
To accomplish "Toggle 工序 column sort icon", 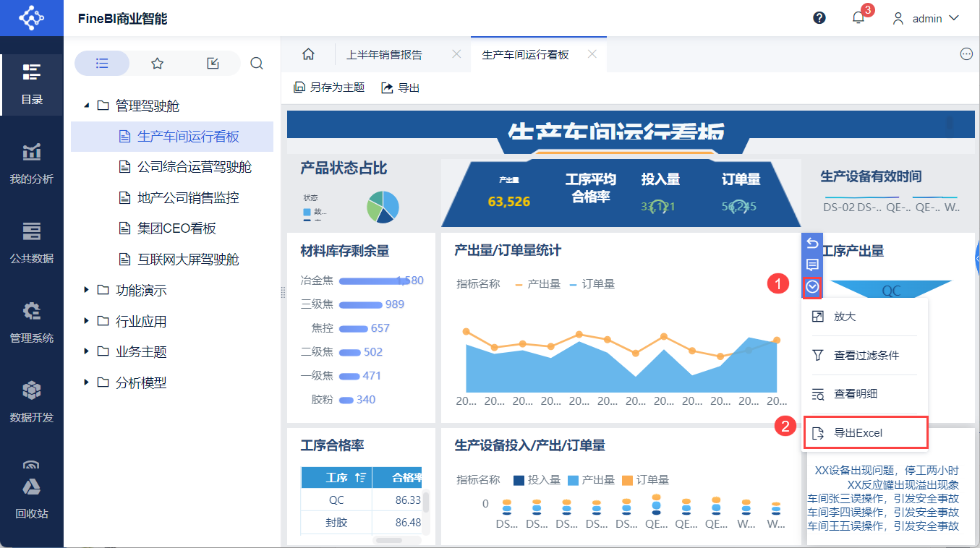I will coord(360,477).
